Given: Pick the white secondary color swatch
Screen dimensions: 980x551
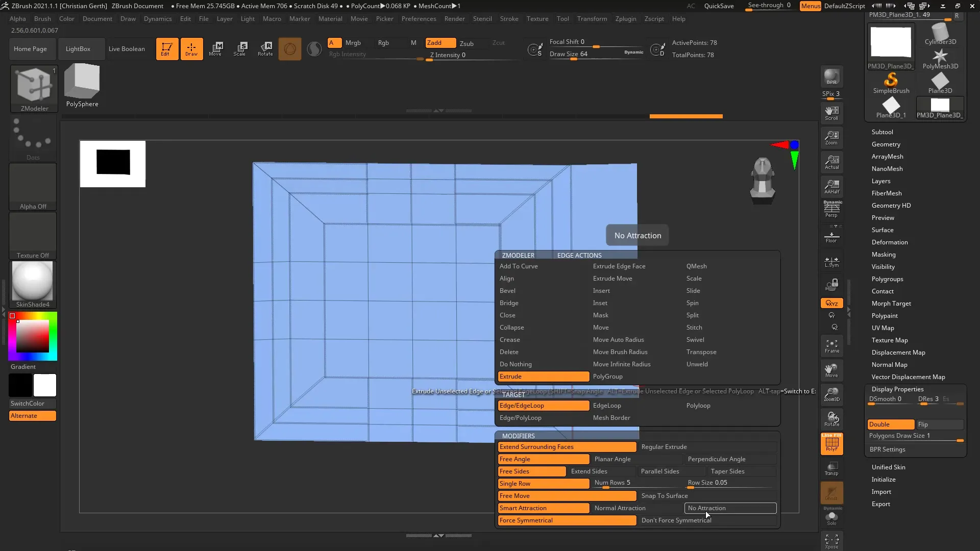Looking at the screenshot, I should (45, 385).
